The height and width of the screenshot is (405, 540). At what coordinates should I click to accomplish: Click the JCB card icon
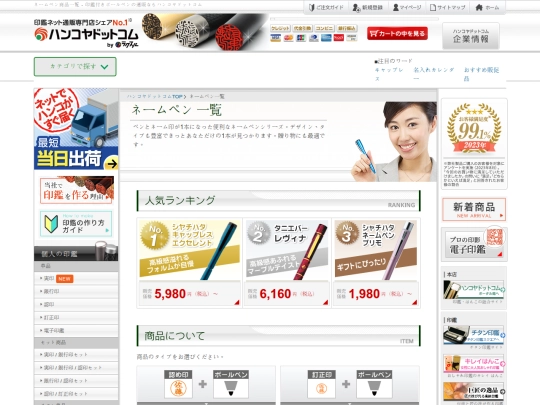click(x=301, y=38)
